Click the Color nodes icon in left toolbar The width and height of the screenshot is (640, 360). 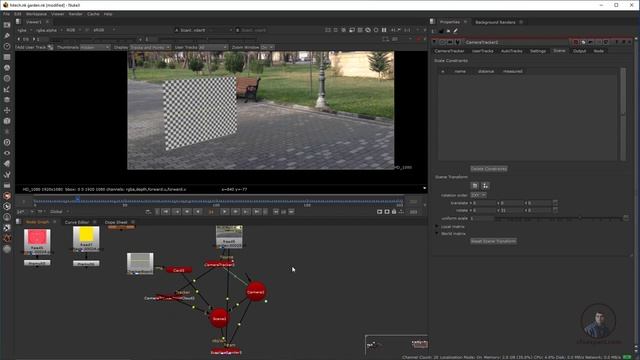click(x=7, y=68)
